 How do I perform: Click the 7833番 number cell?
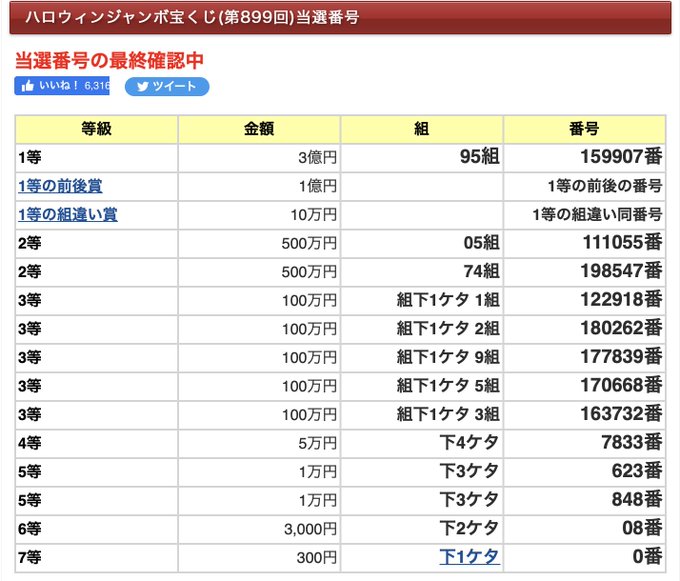point(585,444)
